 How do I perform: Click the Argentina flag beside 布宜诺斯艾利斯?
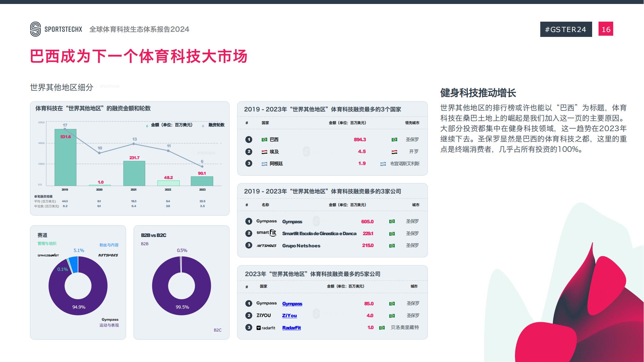(x=383, y=164)
